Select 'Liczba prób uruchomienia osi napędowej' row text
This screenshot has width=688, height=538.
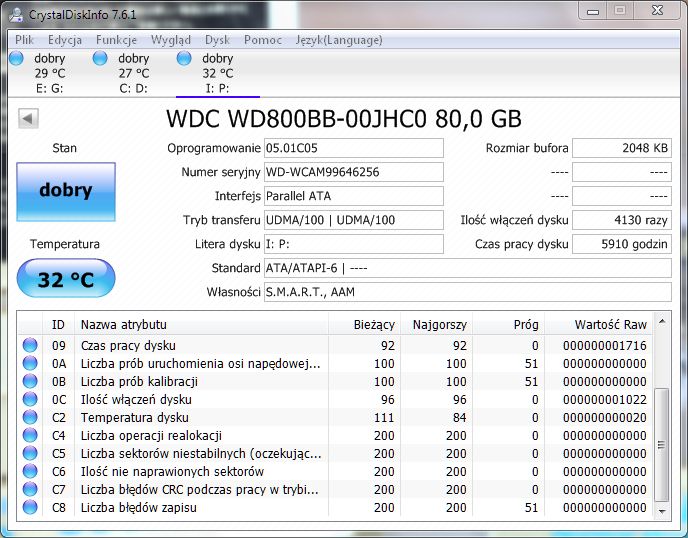[x=201, y=364]
